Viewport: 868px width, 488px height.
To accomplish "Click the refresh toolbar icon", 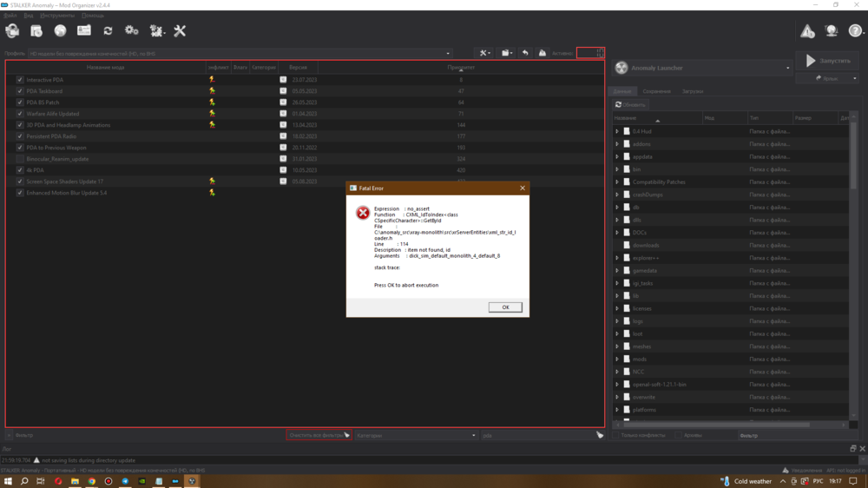I will 108,31.
